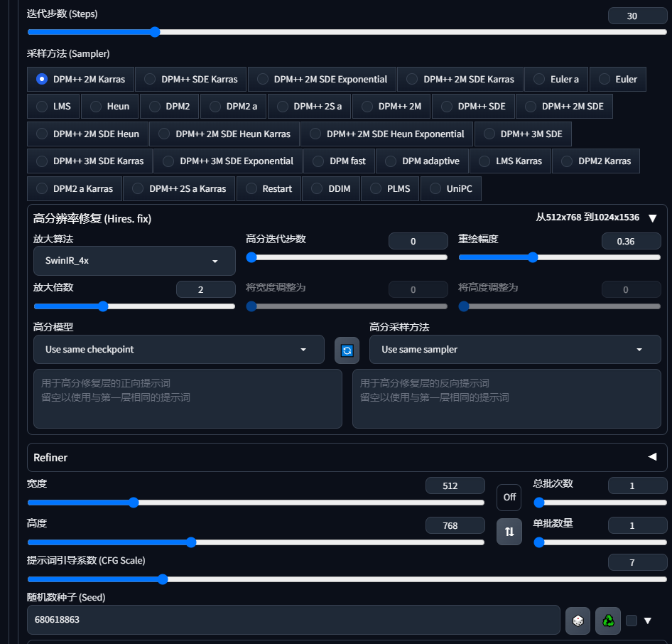This screenshot has height=644, width=672.
Task: Click the Steps value box showing 30
Action: tap(637, 15)
